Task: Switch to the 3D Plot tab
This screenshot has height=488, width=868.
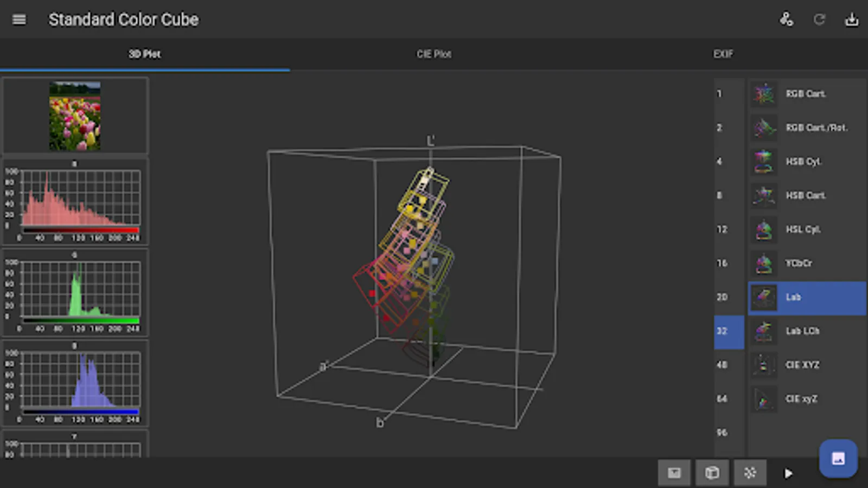Action: click(145, 54)
